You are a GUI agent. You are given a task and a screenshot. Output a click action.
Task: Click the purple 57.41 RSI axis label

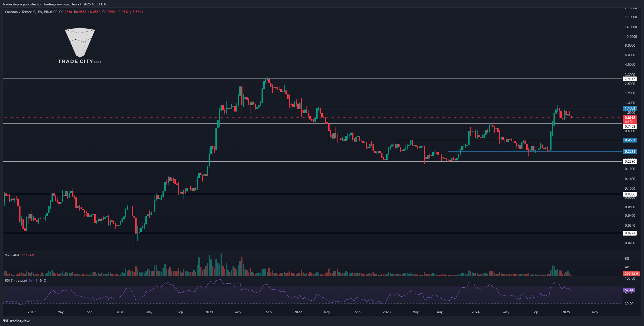click(629, 290)
